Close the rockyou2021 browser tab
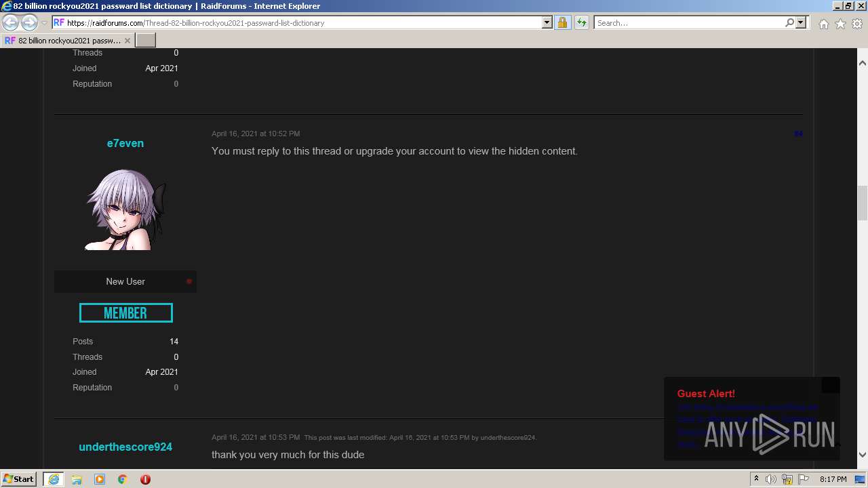This screenshot has width=868, height=488. click(127, 41)
